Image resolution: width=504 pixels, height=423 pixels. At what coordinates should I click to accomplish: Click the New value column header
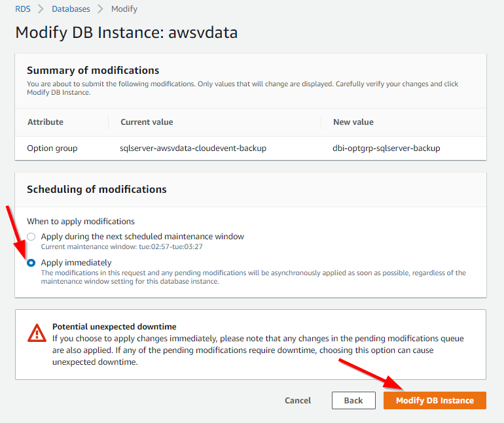[x=353, y=122]
